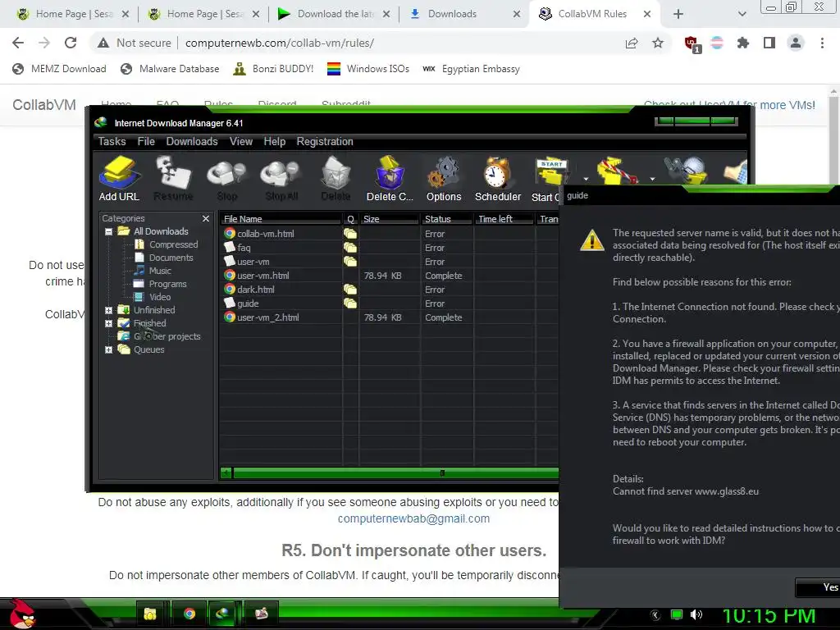Bookmark this page with star icon
Image resolution: width=840 pixels, height=630 pixels.
pos(658,43)
